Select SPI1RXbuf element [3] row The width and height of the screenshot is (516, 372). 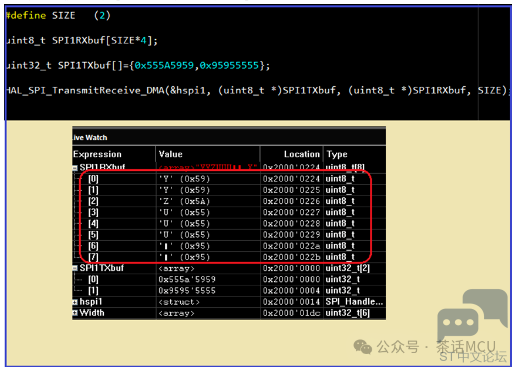pos(229,212)
